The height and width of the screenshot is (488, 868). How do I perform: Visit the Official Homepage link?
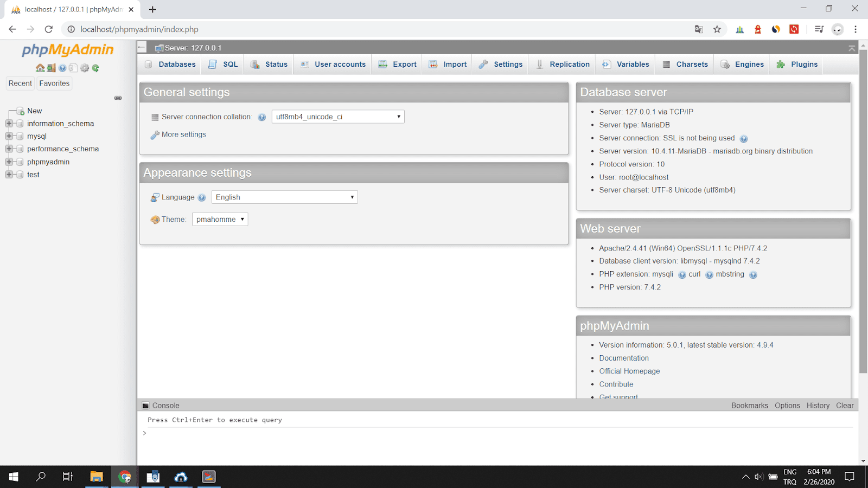(x=629, y=371)
